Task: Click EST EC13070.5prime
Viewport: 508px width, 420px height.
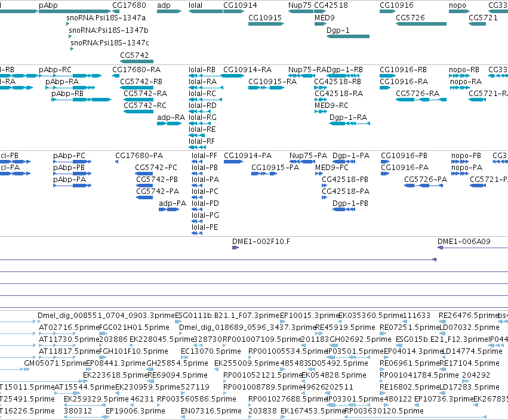Action: pyautogui.click(x=211, y=351)
